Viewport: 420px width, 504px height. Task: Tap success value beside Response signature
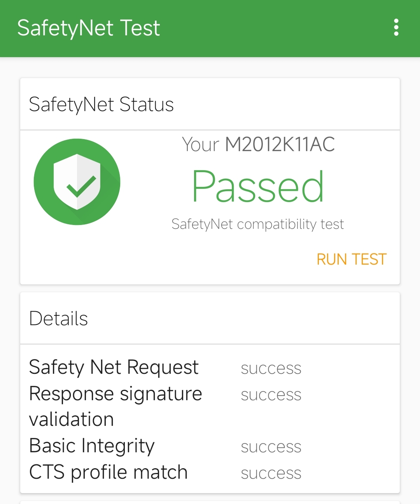(271, 395)
